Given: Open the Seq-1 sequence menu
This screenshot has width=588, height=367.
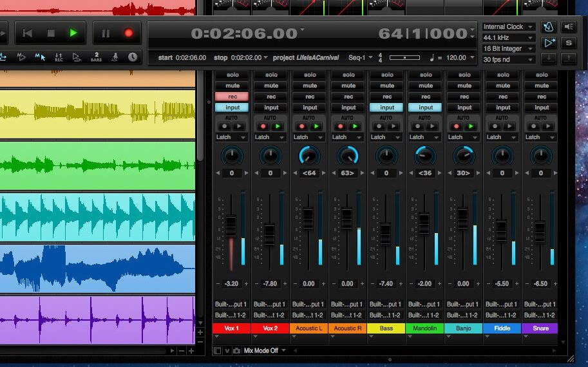Looking at the screenshot, I should (x=361, y=58).
